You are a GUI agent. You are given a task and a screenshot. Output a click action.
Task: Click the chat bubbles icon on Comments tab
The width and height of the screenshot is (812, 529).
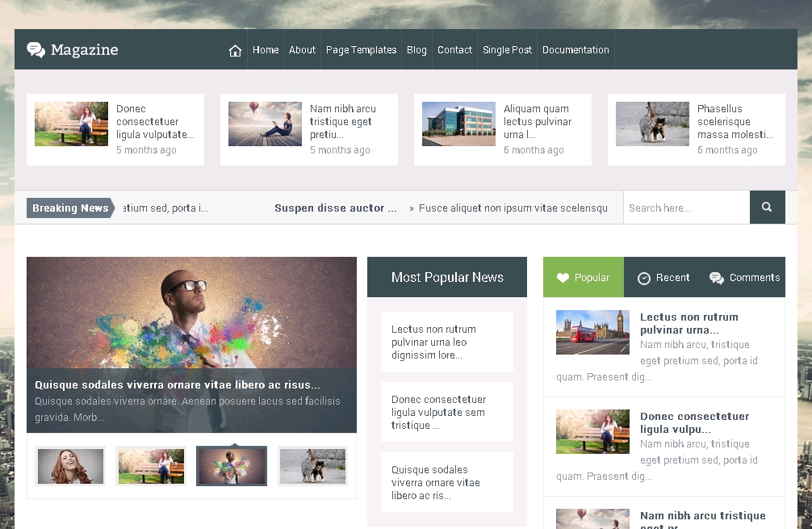click(x=716, y=278)
